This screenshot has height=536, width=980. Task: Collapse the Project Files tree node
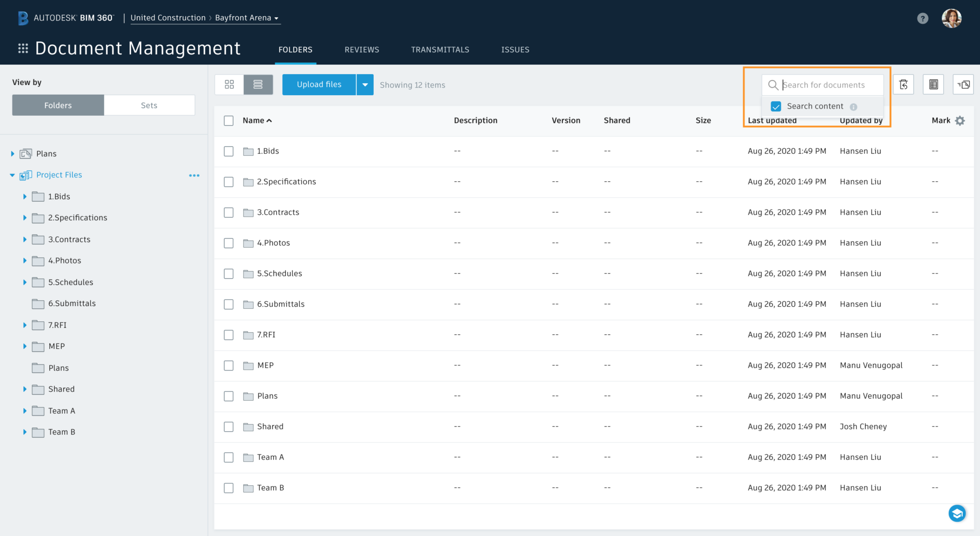(12, 175)
